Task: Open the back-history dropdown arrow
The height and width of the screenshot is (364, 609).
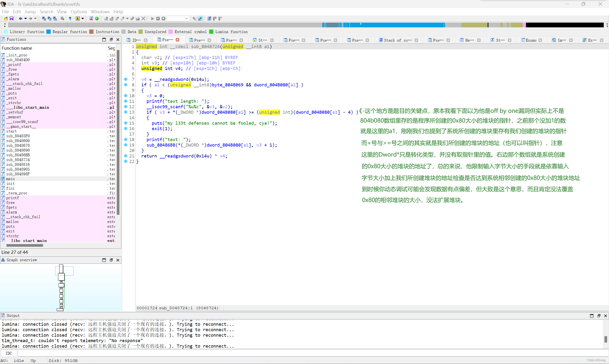Action: [x=25, y=18]
